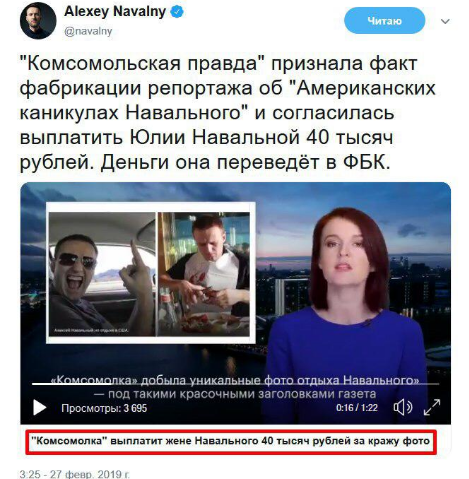Screen dimensions: 469x479
Task: Click the small caption under the car photo
Action: point(91,331)
